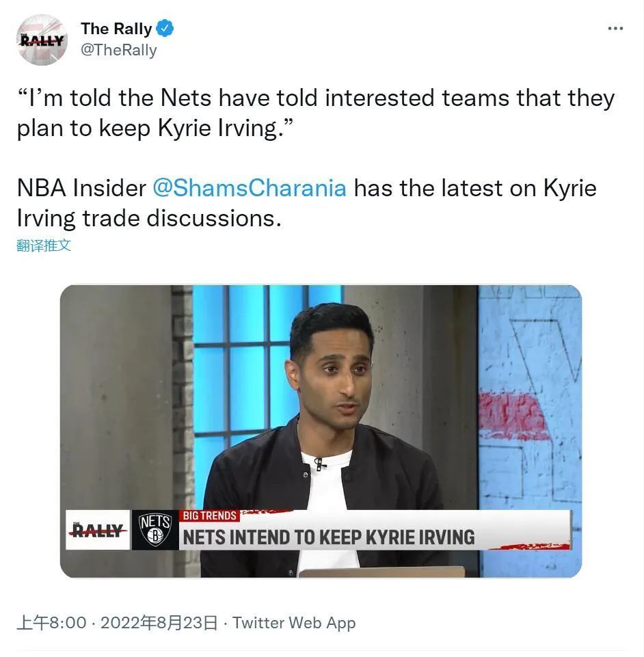Click the NBA Insider text before the mention
644x657 pixels.
click(x=82, y=188)
